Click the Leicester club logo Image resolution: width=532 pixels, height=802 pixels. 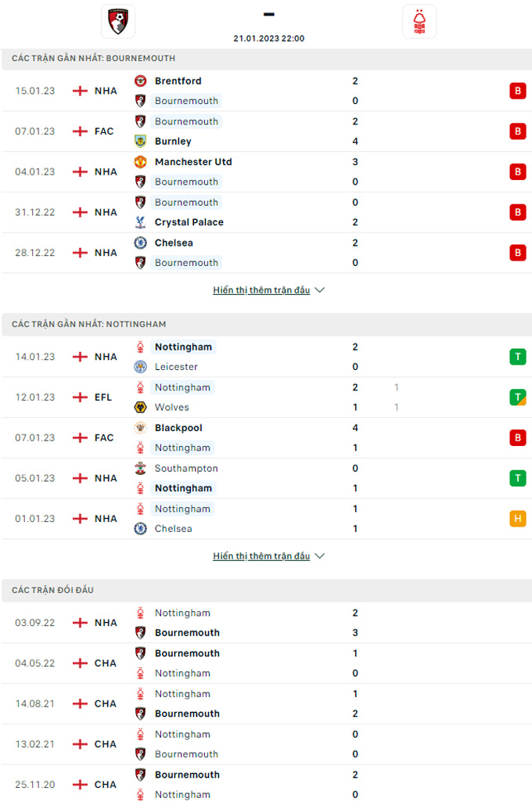click(x=141, y=367)
